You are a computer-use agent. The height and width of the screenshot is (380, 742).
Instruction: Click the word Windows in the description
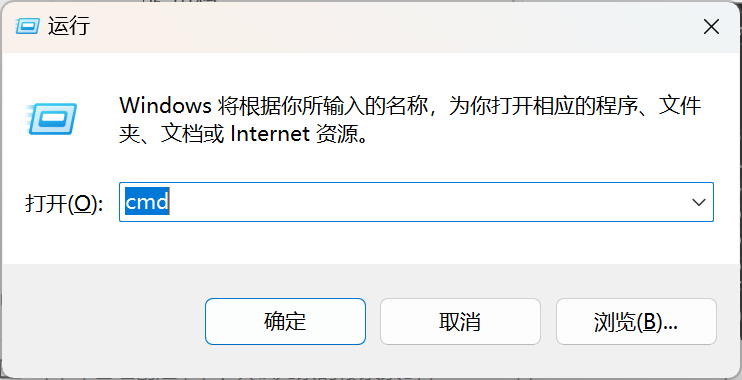[165, 105]
